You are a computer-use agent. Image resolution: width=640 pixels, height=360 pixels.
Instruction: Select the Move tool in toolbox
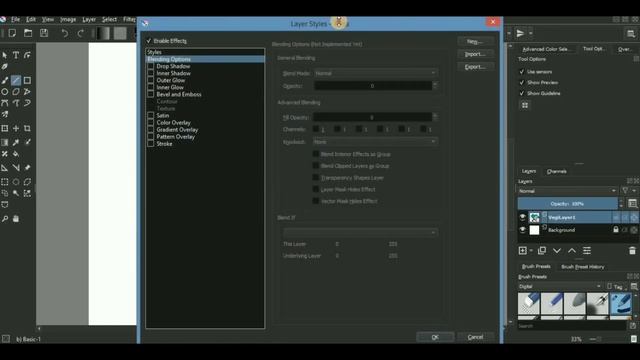[16, 129]
